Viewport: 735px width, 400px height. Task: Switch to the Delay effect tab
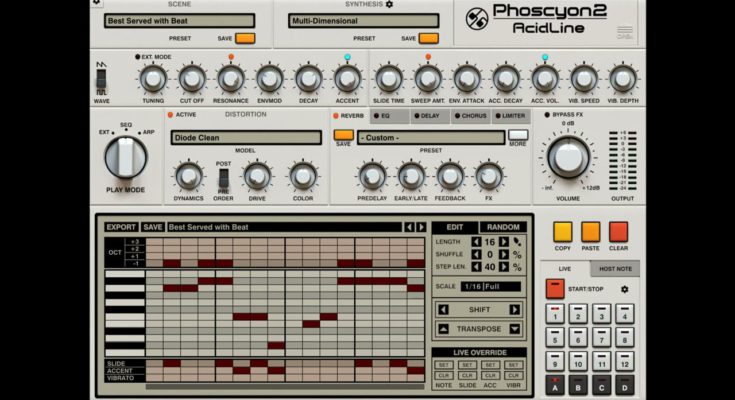click(x=429, y=116)
